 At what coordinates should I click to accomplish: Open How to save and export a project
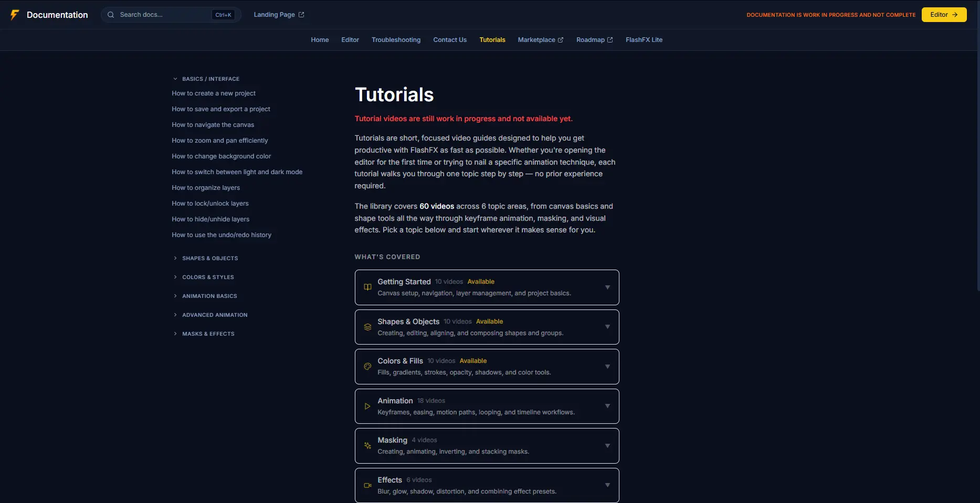coord(221,109)
